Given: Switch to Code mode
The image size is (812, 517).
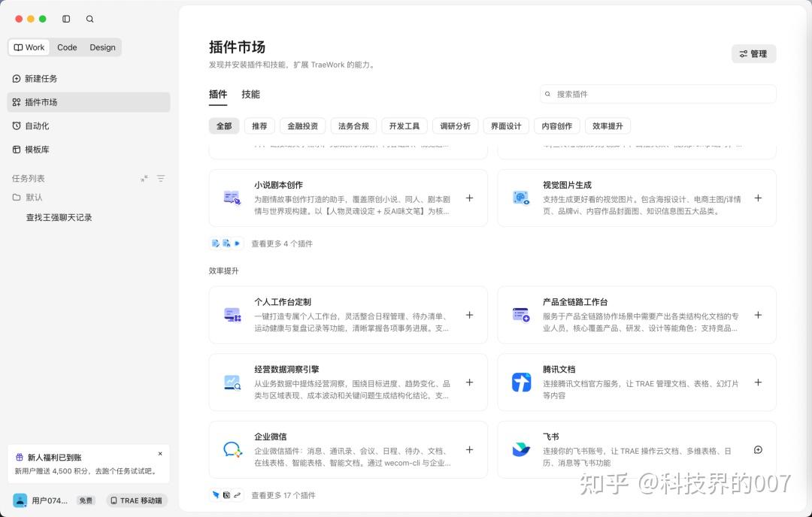Looking at the screenshot, I should pos(67,47).
